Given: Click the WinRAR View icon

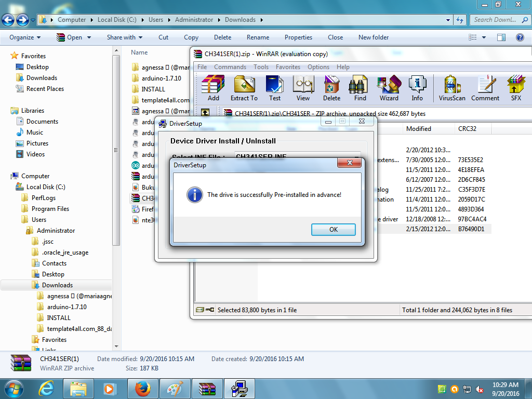Looking at the screenshot, I should point(303,88).
